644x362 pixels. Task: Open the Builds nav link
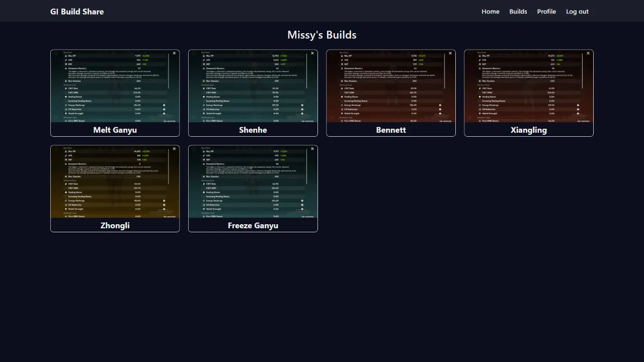tap(518, 12)
